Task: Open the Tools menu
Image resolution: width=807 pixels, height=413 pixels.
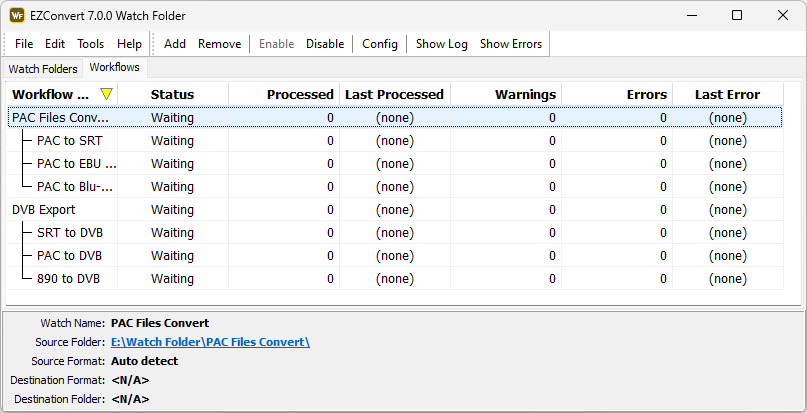Action: click(x=90, y=44)
